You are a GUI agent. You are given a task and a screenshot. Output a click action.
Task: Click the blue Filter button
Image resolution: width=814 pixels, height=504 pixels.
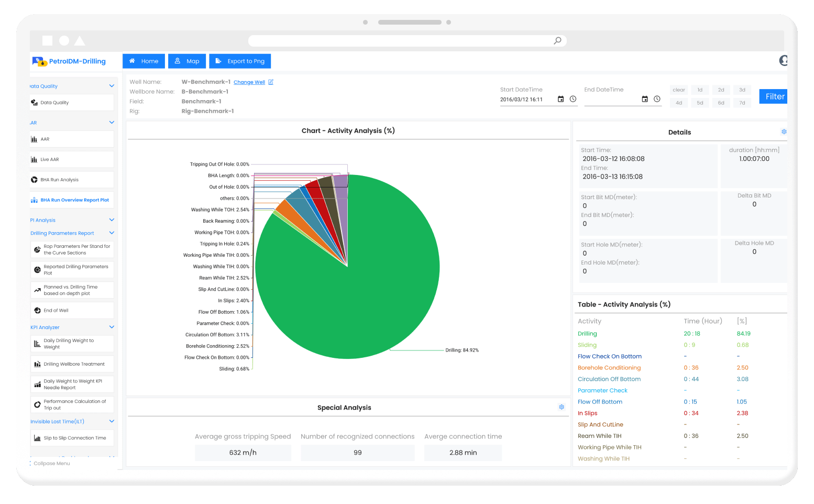[774, 96]
